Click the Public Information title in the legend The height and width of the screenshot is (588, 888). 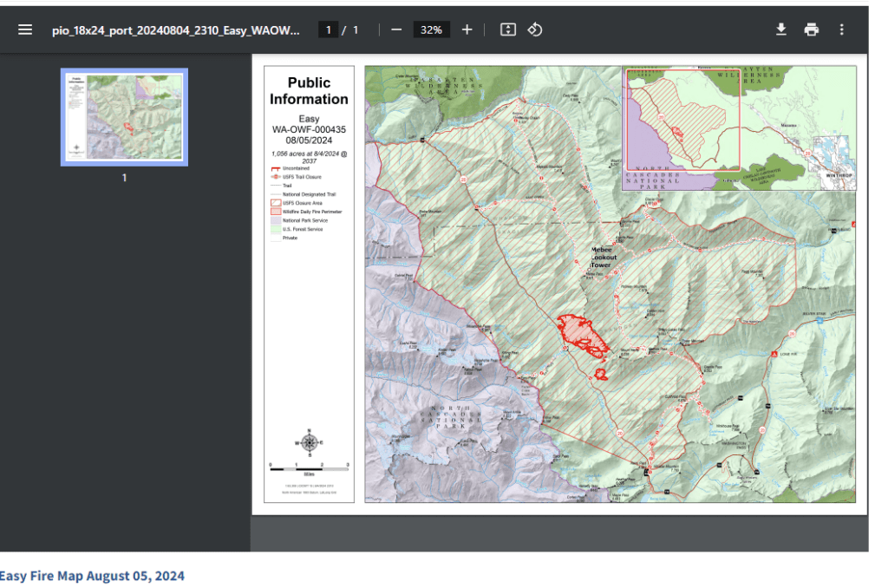(309, 91)
